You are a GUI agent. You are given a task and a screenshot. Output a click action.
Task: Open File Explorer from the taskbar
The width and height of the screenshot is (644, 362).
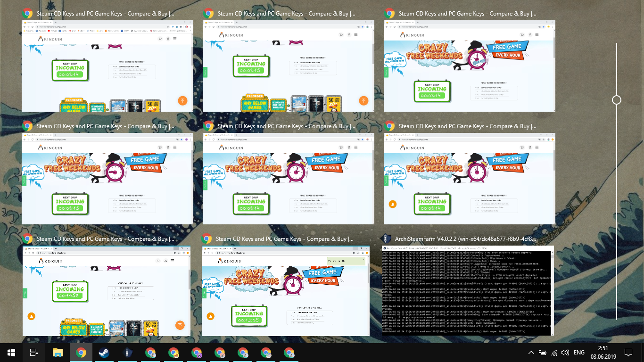tap(58, 352)
